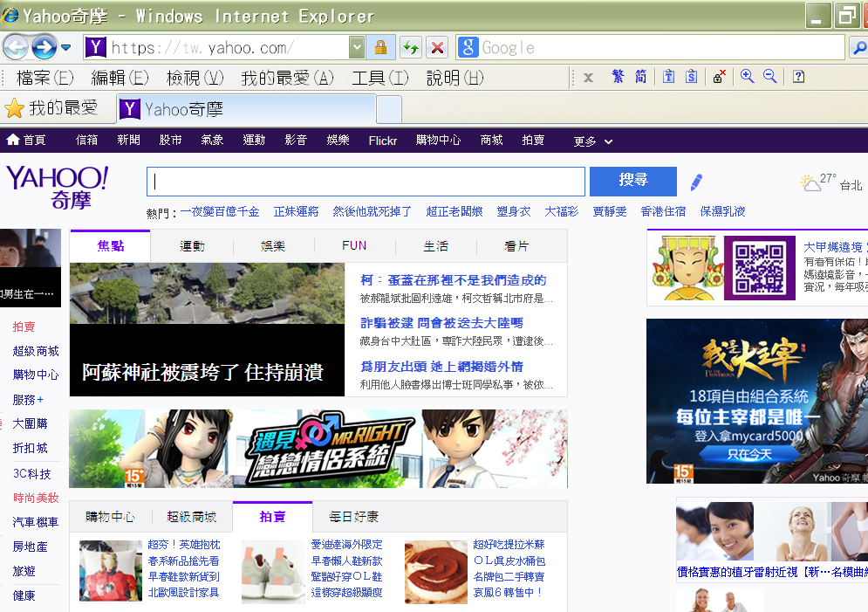Screen dimensions: 868x612
Task: Open favorites star 我的最愛 button
Action: pos(51,108)
